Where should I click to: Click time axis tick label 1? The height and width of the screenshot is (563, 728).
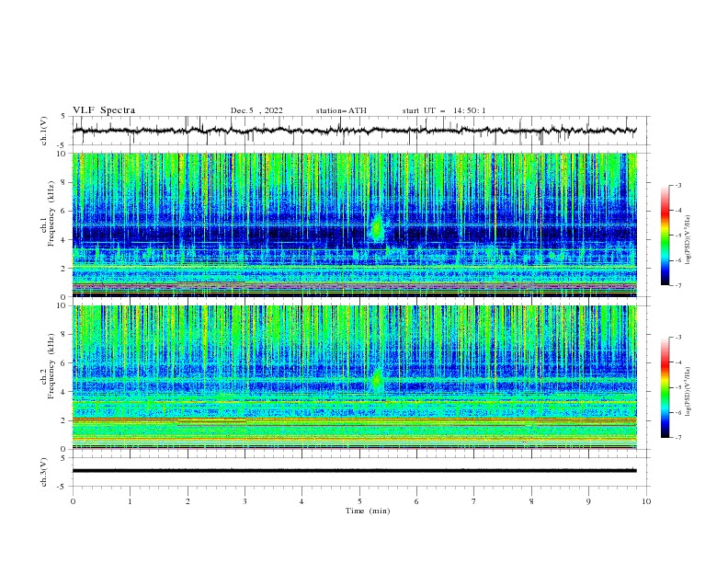[130, 501]
